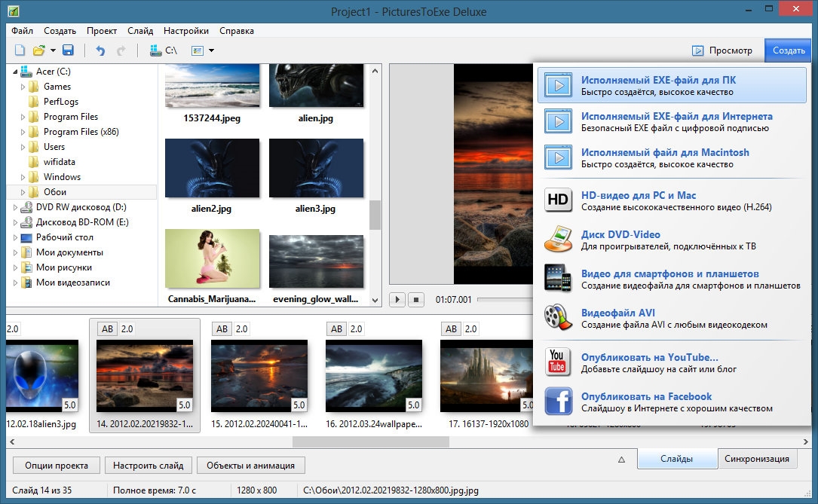818x504 pixels.
Task: Open the dropdown arrow next to Open folder
Action: tap(53, 50)
